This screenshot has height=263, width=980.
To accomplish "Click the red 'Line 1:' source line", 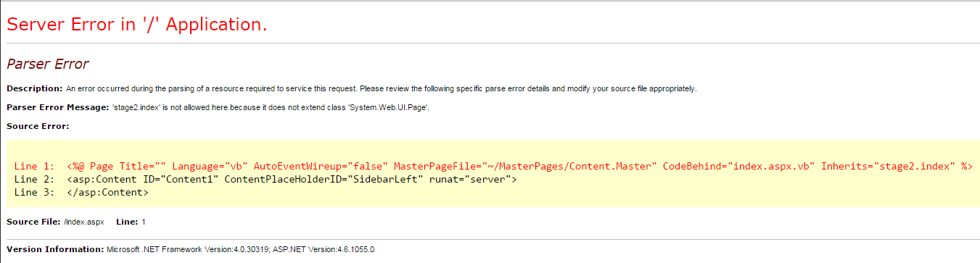I will (493, 166).
